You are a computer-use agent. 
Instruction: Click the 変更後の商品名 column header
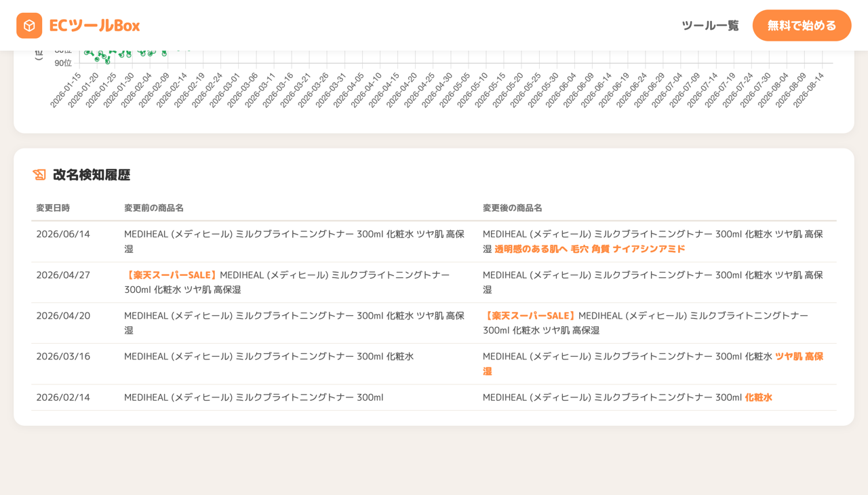tap(513, 208)
